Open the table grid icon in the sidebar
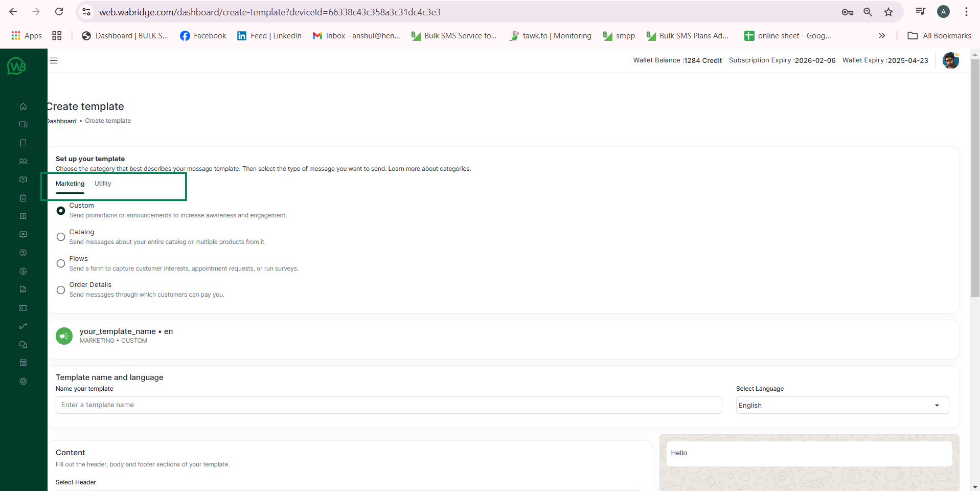The image size is (980, 491). point(23,216)
